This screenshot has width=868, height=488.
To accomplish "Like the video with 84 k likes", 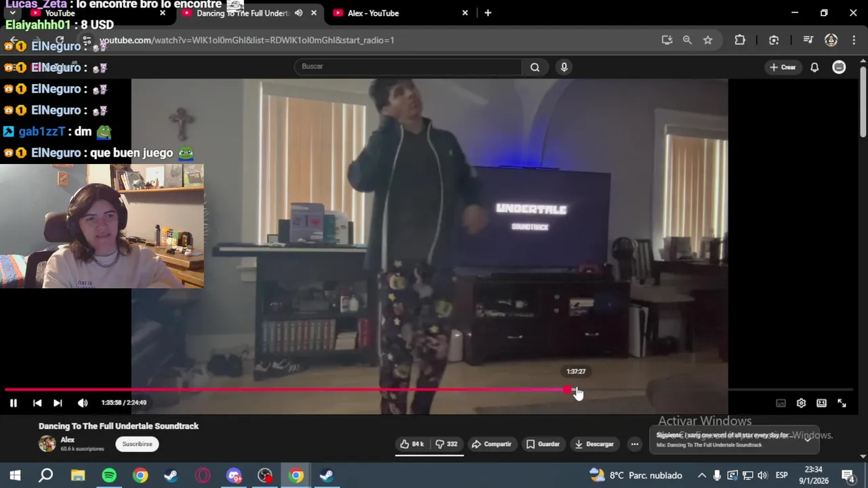I will 412,444.
